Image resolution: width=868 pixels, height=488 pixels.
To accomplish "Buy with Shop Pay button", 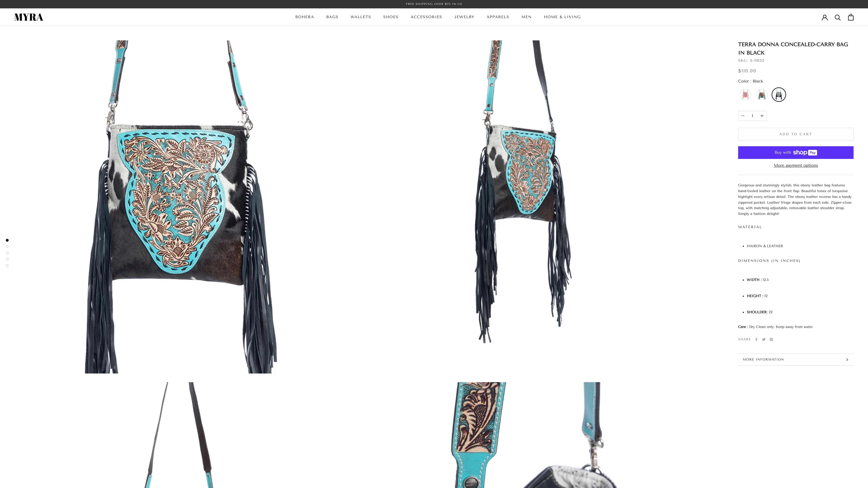I will click(796, 153).
